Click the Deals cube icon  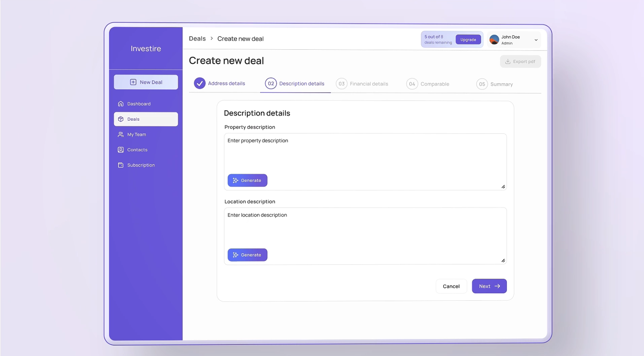(121, 119)
